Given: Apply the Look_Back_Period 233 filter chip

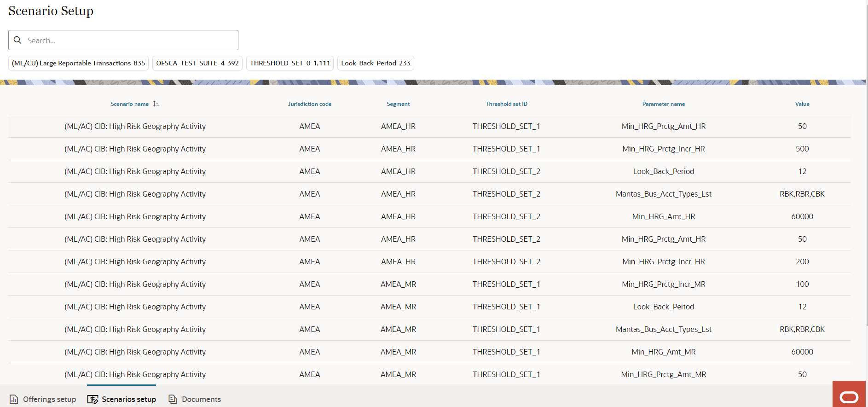Looking at the screenshot, I should 376,63.
